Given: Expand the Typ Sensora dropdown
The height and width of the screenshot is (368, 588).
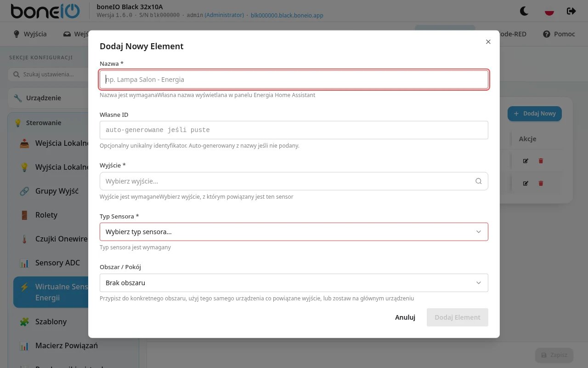Looking at the screenshot, I should (294, 232).
